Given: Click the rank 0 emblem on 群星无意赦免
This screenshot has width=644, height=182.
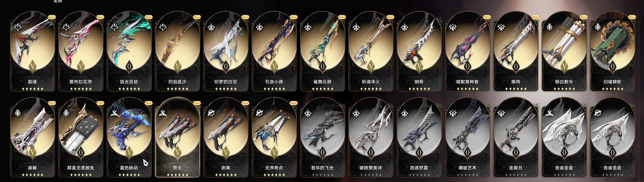Looking at the screenshot, I should point(81,152).
